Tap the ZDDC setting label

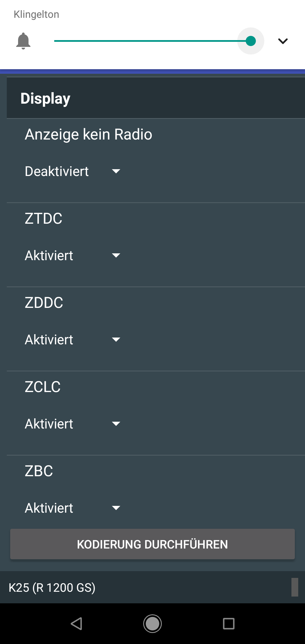pos(44,303)
